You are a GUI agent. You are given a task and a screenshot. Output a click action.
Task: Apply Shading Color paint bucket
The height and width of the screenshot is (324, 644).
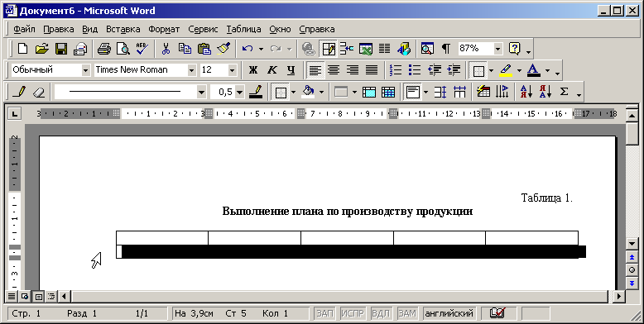[x=308, y=92]
